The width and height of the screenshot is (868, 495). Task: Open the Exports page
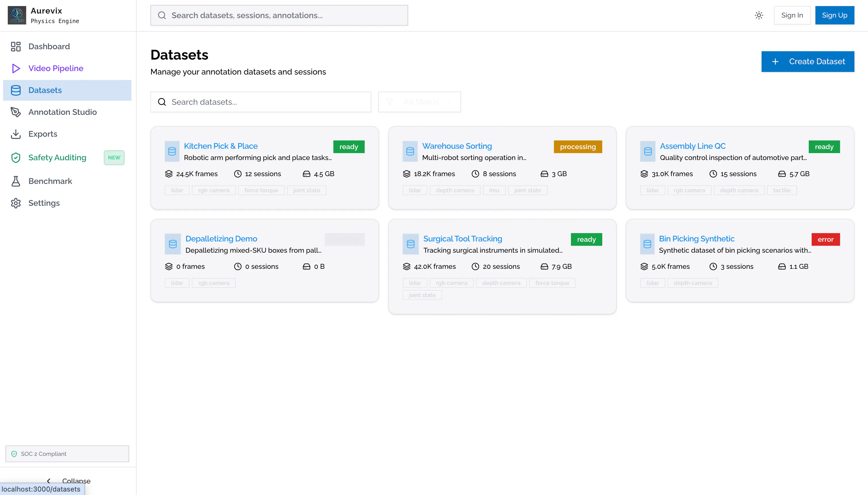point(67,134)
